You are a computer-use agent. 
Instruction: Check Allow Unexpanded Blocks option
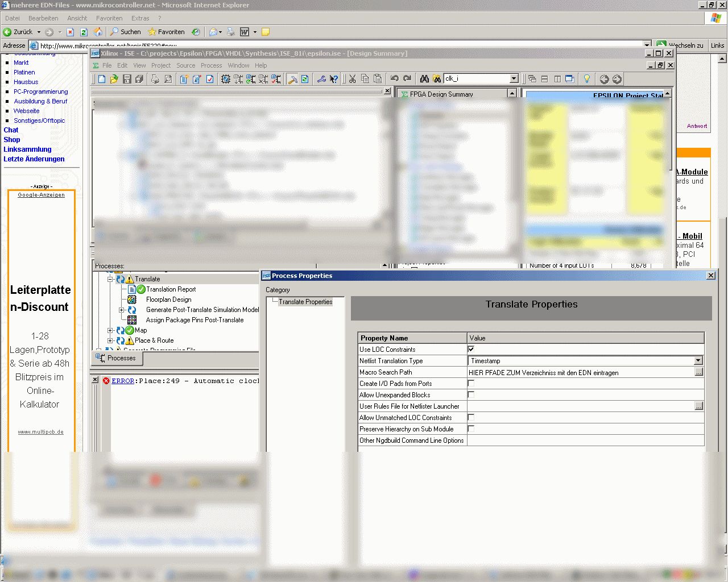click(x=471, y=394)
